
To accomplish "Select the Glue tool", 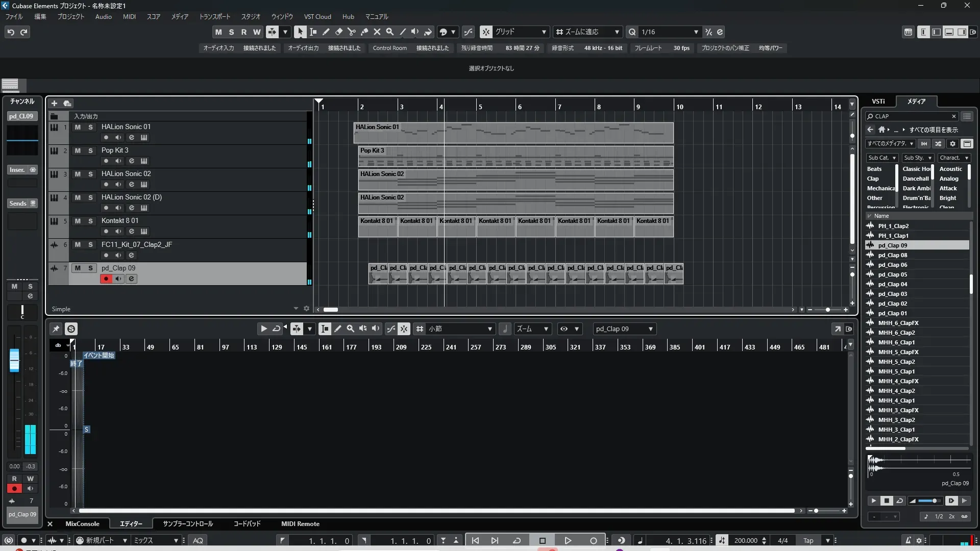I will click(x=364, y=32).
